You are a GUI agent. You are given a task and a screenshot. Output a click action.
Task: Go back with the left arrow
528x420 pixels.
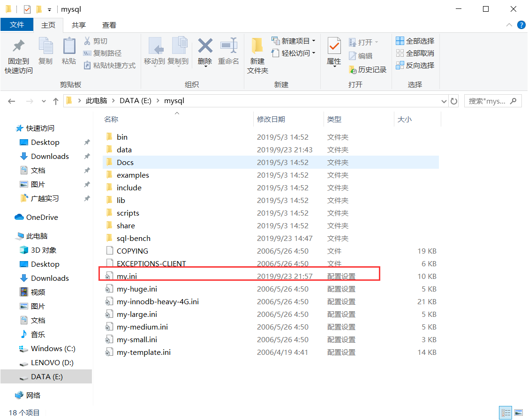pos(11,101)
